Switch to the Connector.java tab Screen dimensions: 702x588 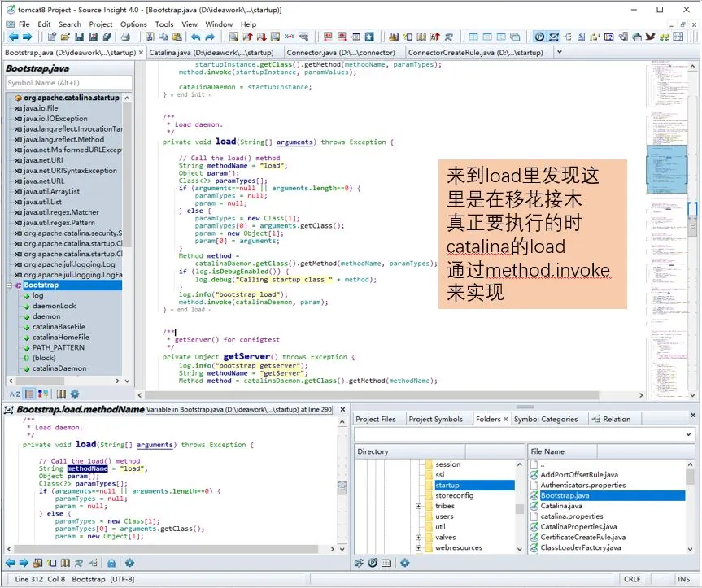click(x=341, y=52)
